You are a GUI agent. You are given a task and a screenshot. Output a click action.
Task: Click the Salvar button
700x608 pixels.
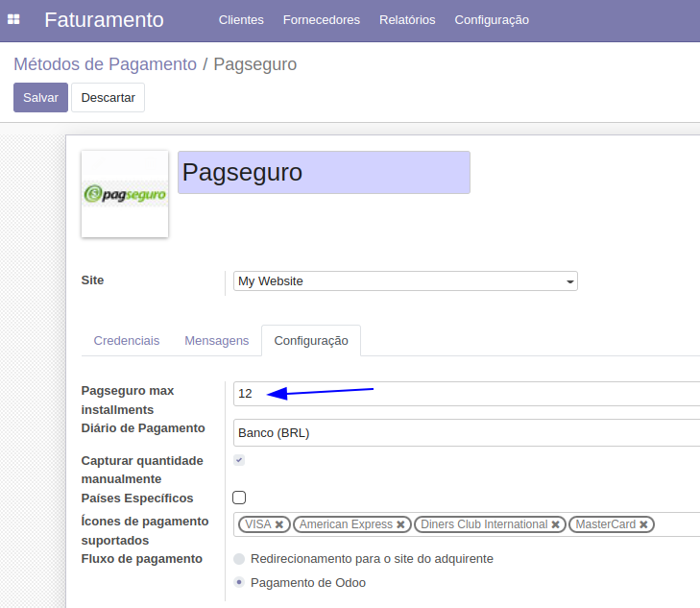pyautogui.click(x=40, y=97)
